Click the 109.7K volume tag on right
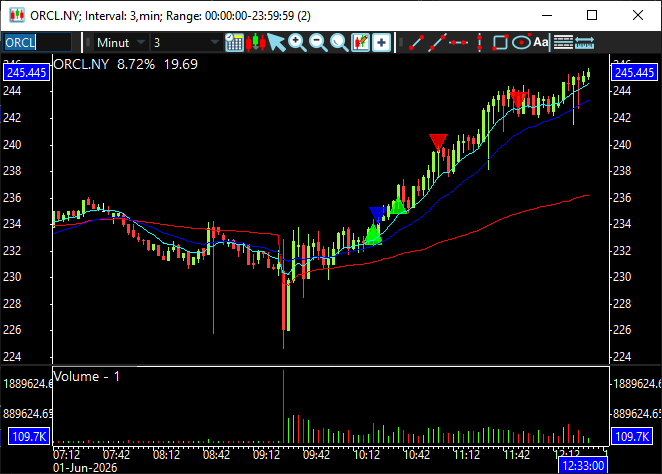662x474 pixels. 632,436
